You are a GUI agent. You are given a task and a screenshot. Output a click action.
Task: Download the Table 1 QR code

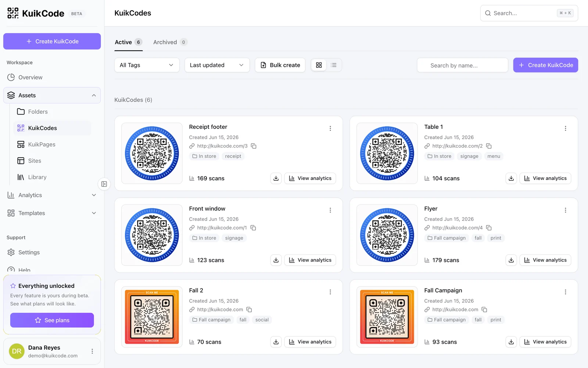[x=511, y=178]
